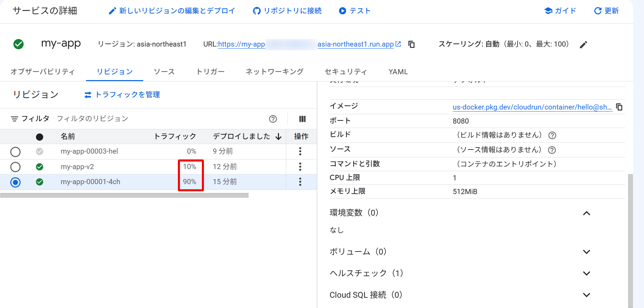
Task: Sort by deployed time arrow
Action: [278, 137]
